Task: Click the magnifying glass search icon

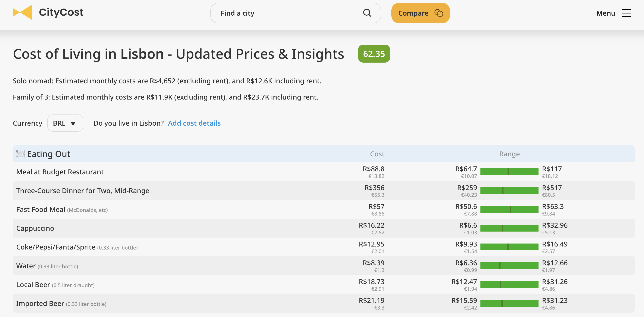Action: point(367,13)
